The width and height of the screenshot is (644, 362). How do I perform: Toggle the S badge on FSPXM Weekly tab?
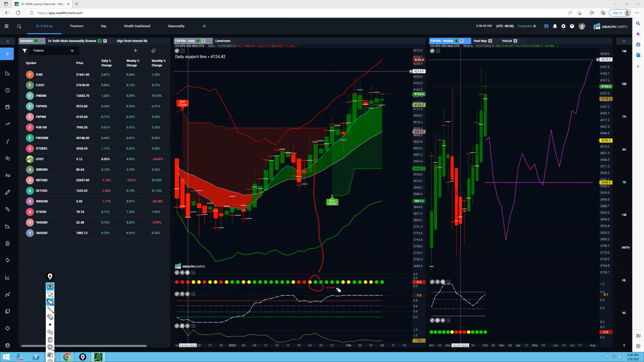click(456, 41)
